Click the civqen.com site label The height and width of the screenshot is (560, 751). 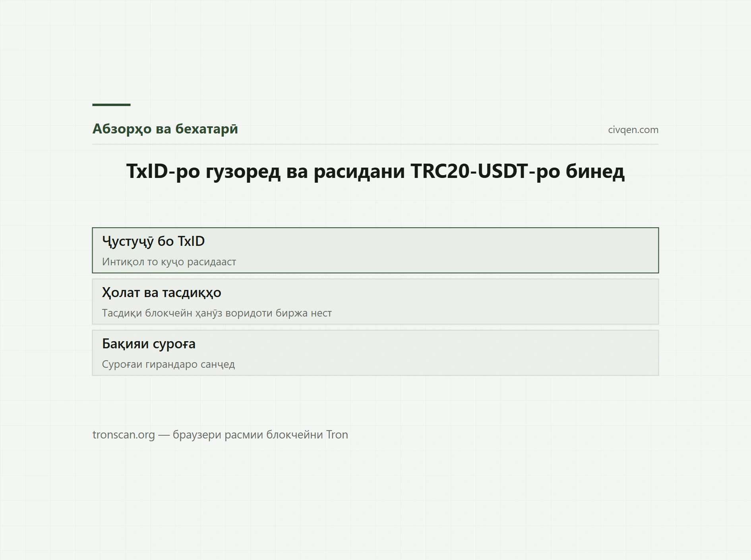(633, 130)
